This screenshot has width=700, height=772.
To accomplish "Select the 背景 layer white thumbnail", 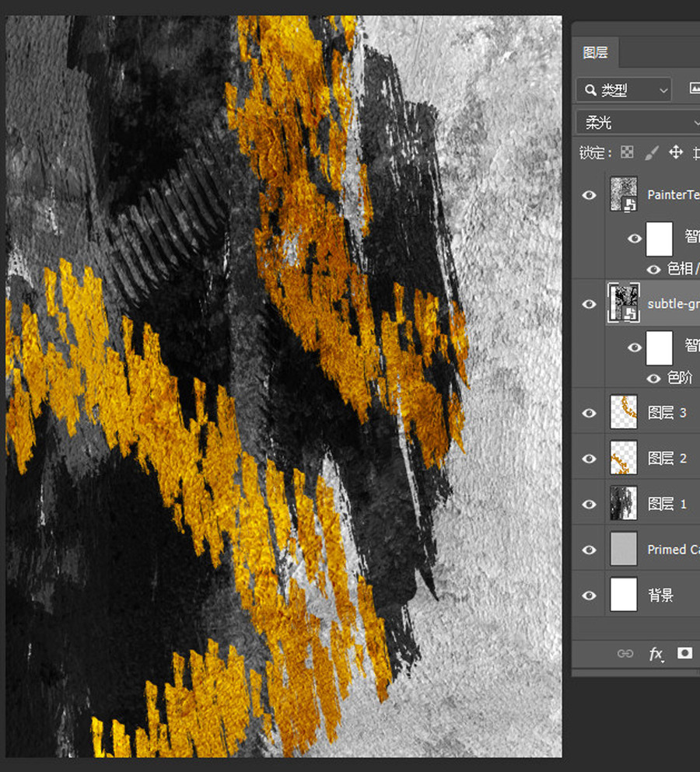I will point(624,594).
